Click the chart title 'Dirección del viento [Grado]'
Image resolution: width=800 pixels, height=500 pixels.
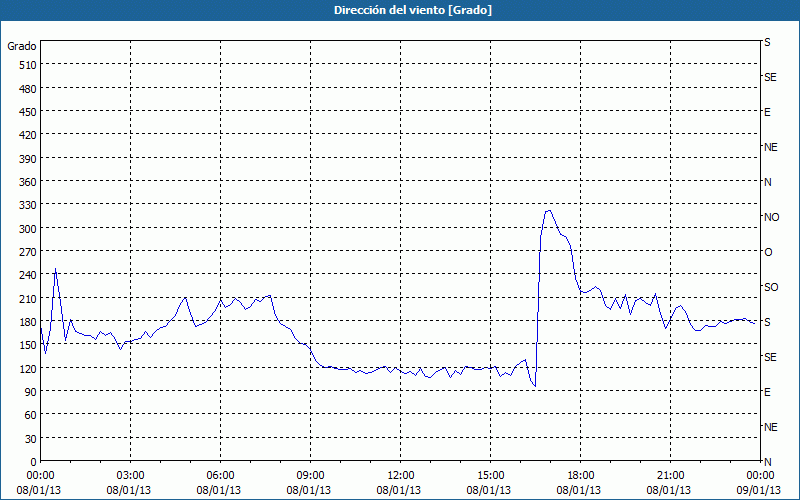[413, 10]
